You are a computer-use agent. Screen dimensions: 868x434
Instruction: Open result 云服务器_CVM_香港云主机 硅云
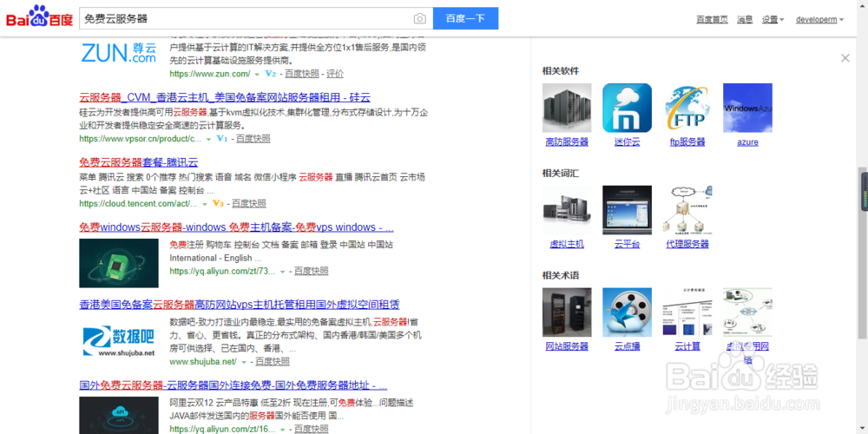(225, 97)
